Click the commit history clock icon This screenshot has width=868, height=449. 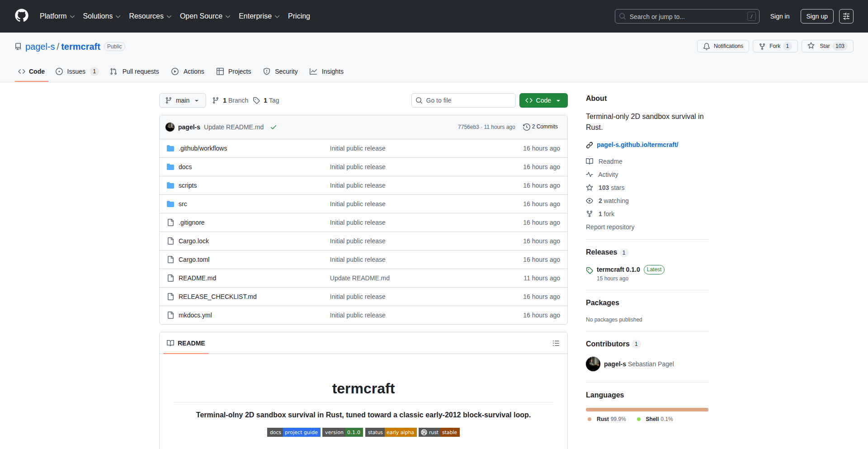pyautogui.click(x=526, y=127)
